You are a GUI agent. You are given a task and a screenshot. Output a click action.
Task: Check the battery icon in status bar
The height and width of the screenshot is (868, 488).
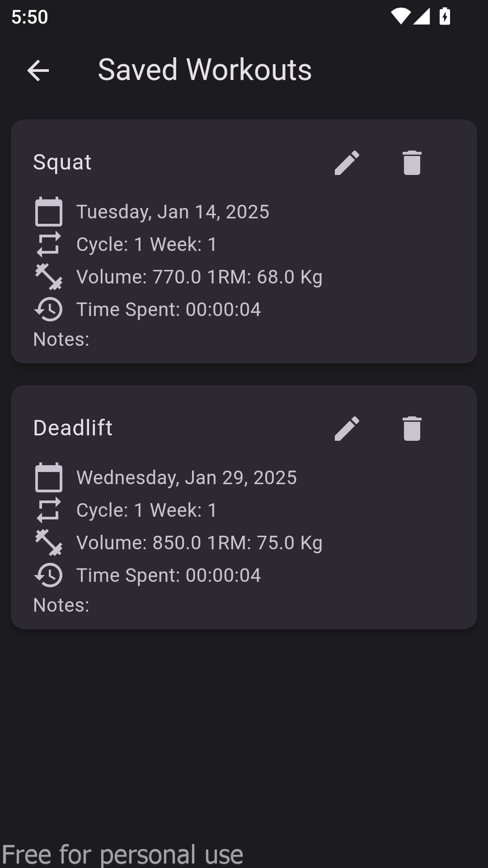point(445,17)
